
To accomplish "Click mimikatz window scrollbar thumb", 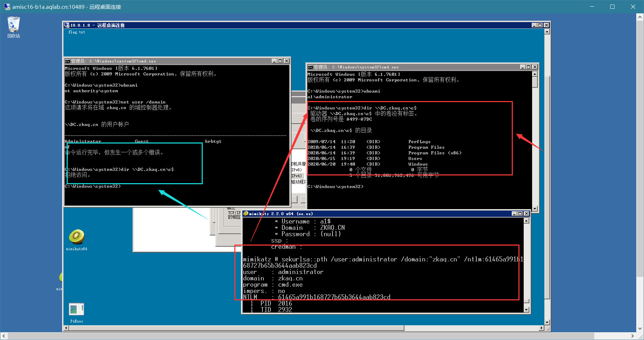I will point(526,301).
